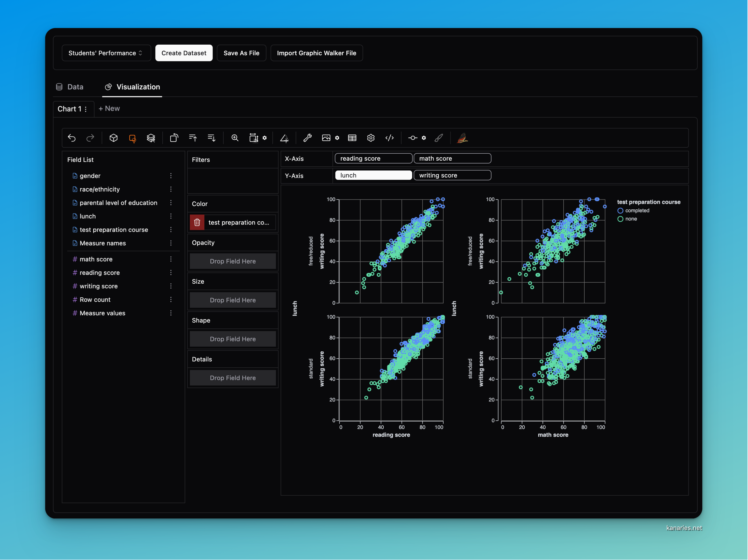Open options menu for the gender field
The height and width of the screenshot is (560, 748).
click(171, 176)
